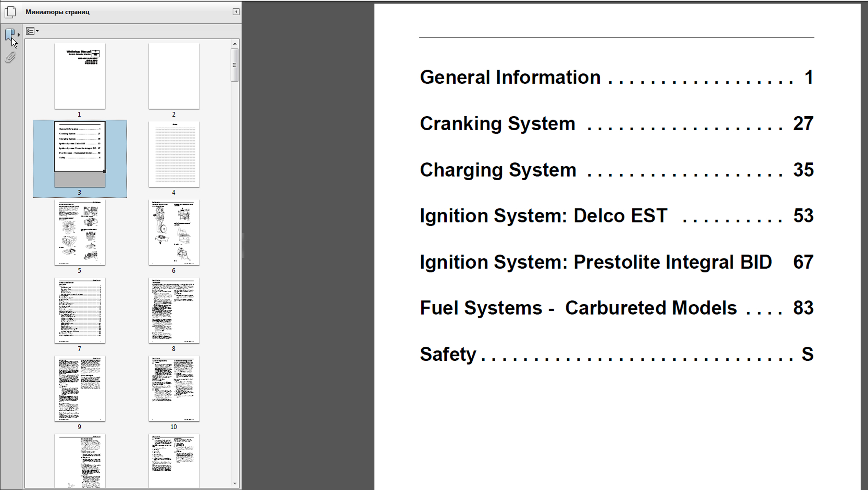Open the Bookmarks panel icon

coord(10,34)
